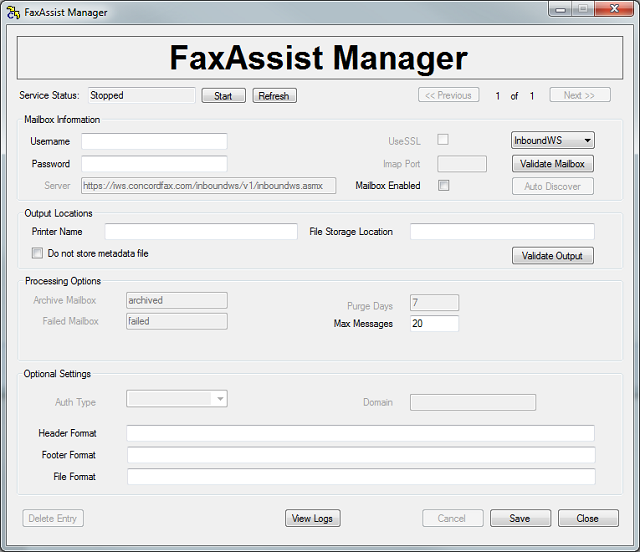
Task: Click the Service Status field showing Stopped
Action: (142, 95)
